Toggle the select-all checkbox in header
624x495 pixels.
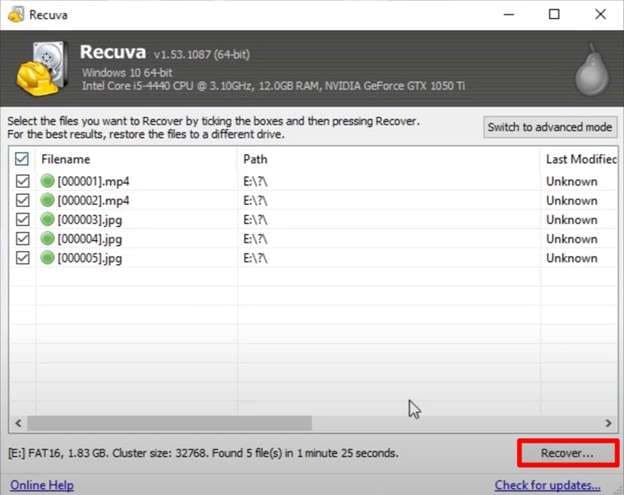click(x=22, y=159)
